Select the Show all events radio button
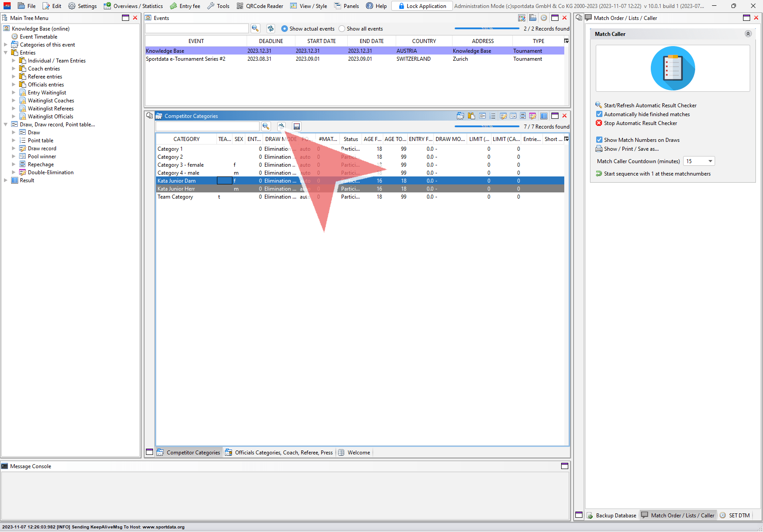The width and height of the screenshot is (763, 532). click(x=342, y=29)
